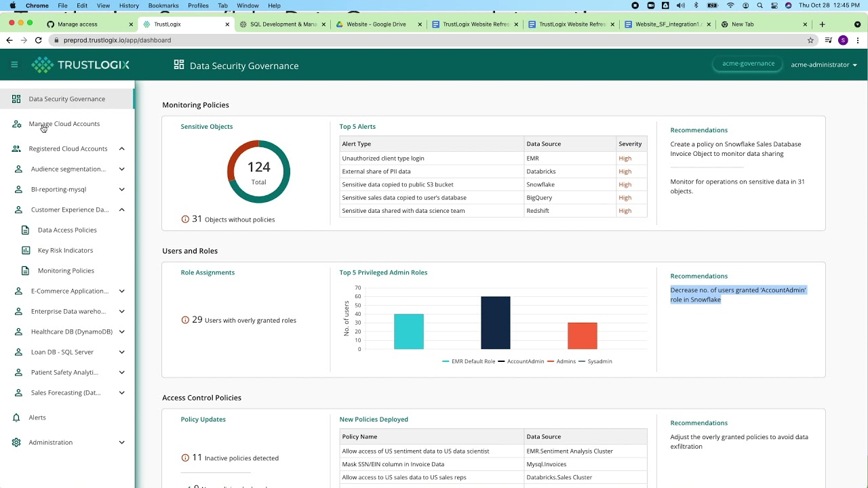Switch to the SQL Development browser tab

(283, 24)
